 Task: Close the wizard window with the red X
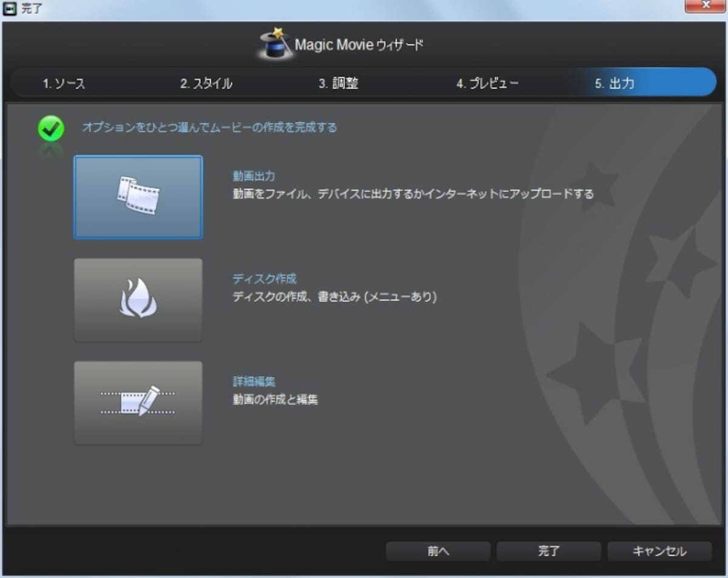705,6
